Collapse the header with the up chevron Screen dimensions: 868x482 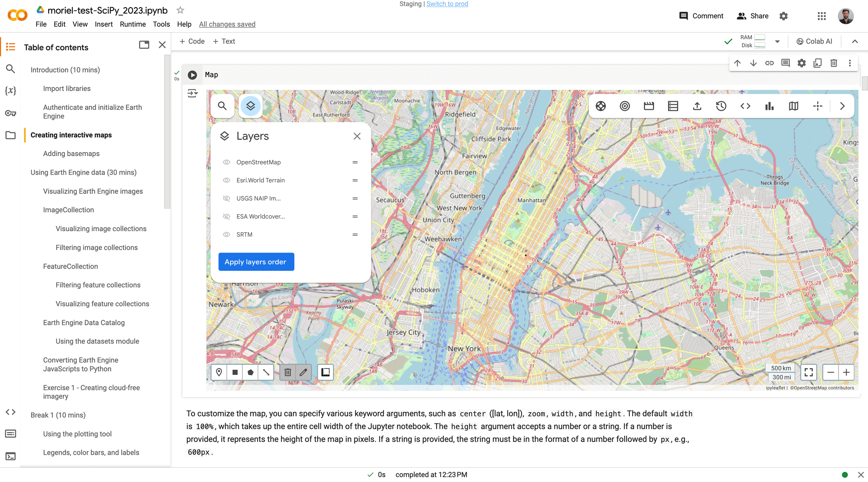[855, 42]
